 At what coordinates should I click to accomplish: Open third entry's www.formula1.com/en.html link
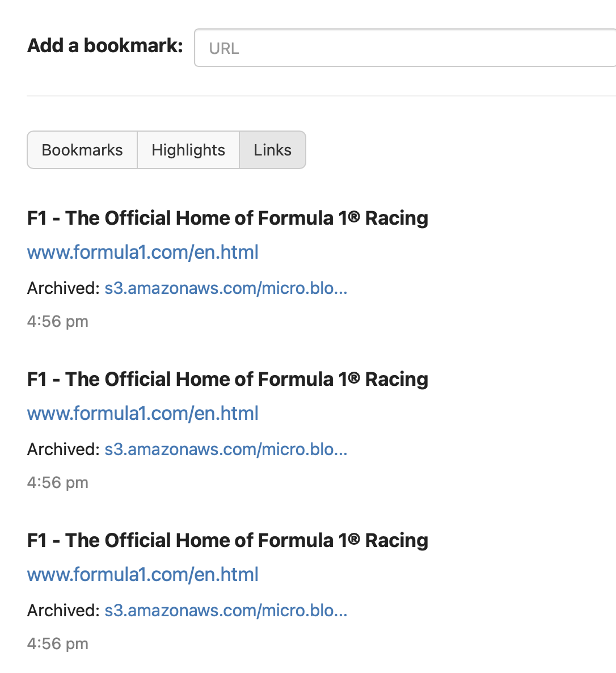coord(143,574)
